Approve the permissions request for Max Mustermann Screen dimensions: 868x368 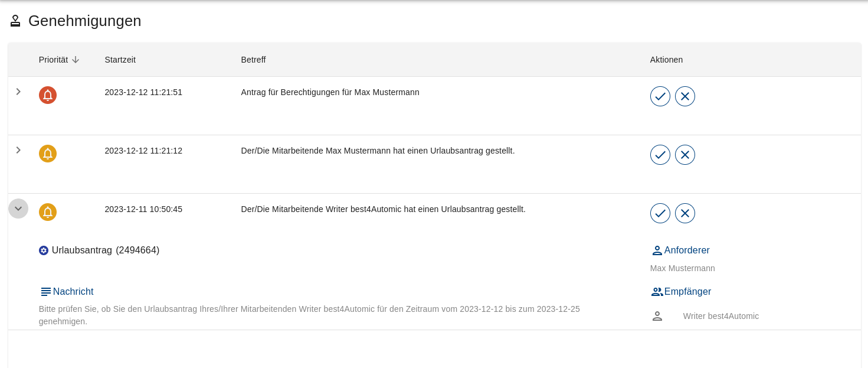pos(660,96)
